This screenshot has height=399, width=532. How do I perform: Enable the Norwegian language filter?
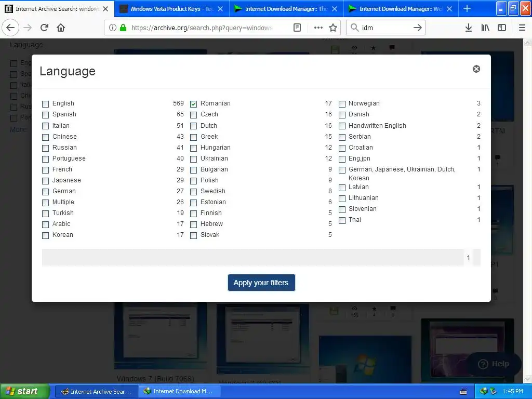coord(342,104)
